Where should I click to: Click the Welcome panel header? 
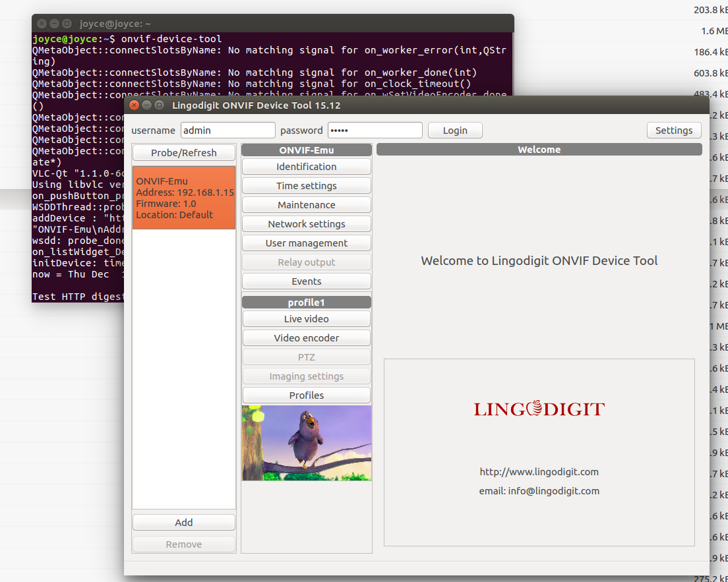(x=539, y=150)
